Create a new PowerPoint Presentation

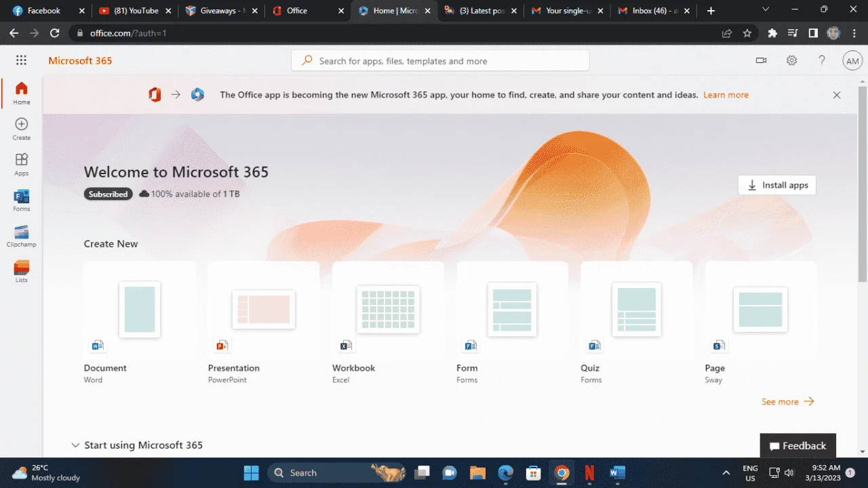[x=264, y=325]
